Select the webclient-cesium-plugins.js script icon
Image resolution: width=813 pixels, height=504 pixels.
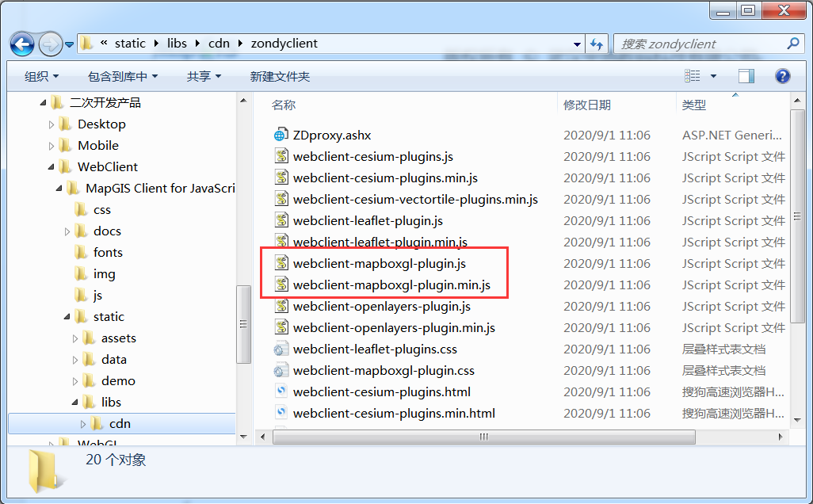[x=281, y=156]
